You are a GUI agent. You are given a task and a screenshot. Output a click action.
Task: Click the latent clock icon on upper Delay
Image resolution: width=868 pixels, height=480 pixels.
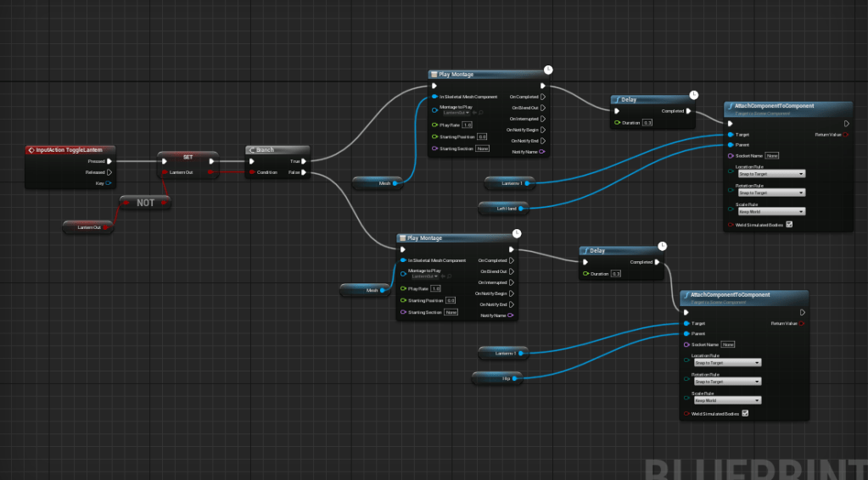693,94
